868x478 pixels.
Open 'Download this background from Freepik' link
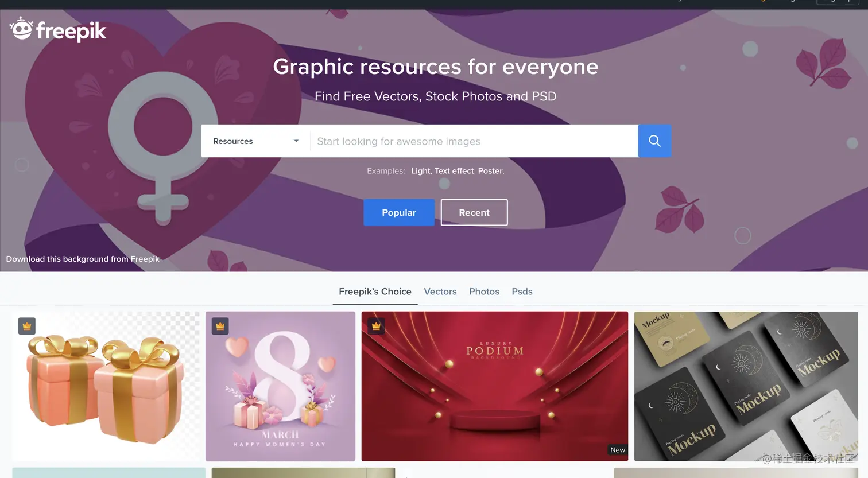(x=83, y=259)
